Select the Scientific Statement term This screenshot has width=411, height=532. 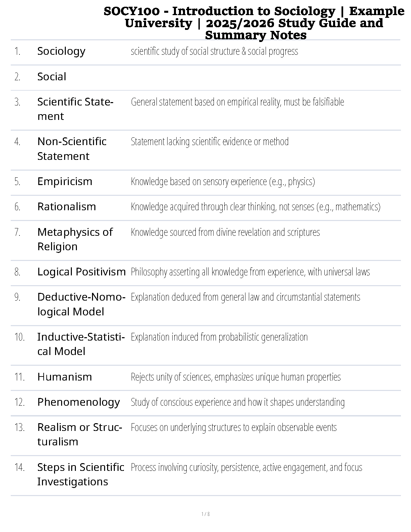tap(75, 109)
